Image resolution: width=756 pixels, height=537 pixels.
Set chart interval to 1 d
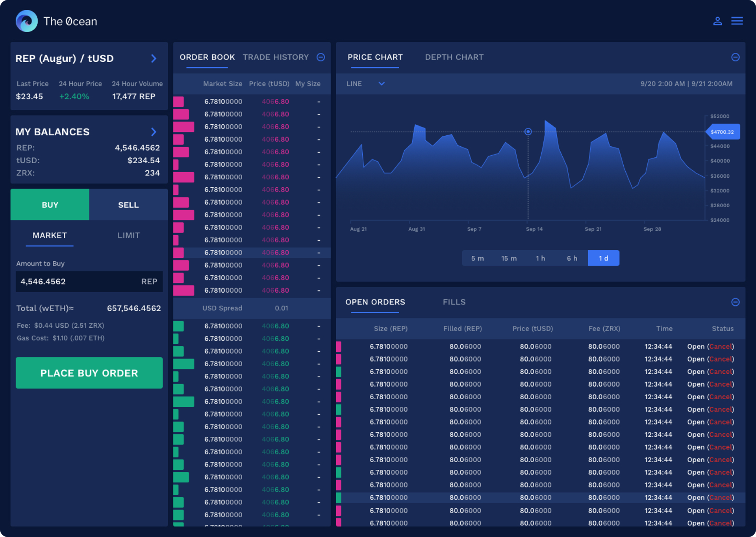pos(604,258)
